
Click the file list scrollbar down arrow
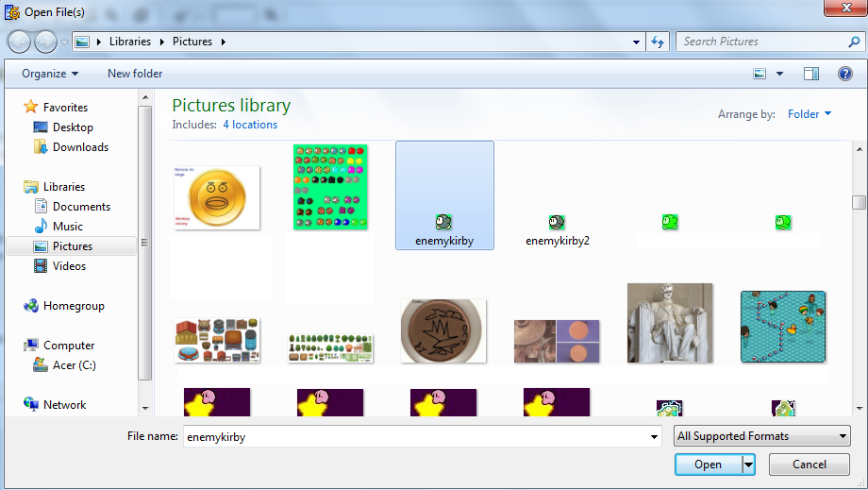point(860,409)
